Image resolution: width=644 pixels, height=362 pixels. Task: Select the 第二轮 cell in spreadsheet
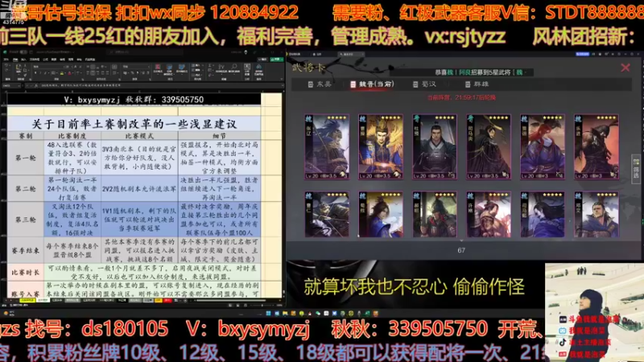(x=26, y=188)
